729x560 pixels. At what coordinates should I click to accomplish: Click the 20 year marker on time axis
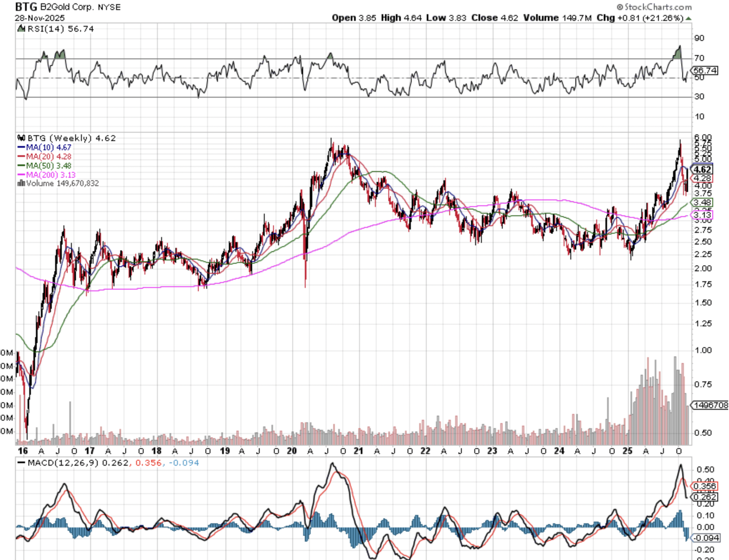coord(292,451)
